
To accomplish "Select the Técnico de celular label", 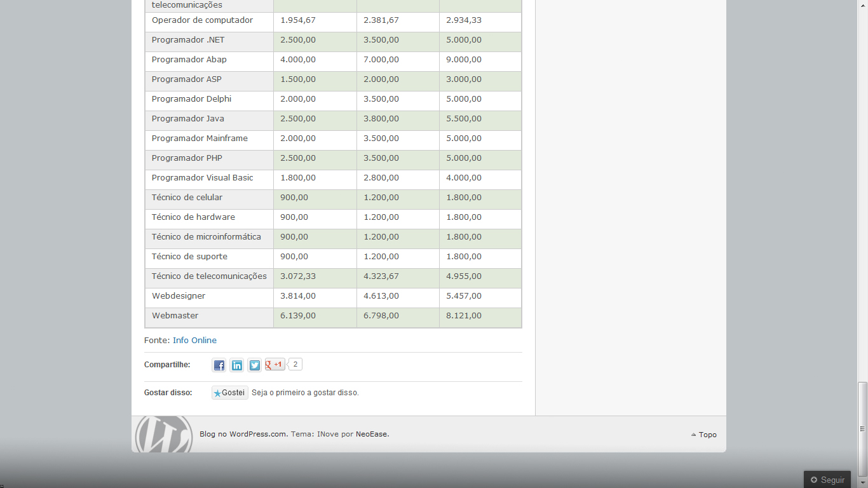I will (x=187, y=198).
